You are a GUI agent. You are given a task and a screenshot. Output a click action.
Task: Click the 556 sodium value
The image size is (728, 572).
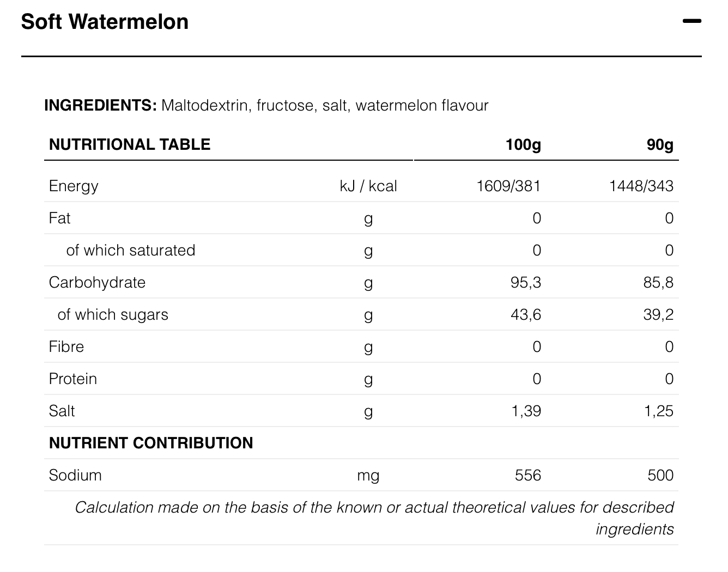[x=528, y=476]
